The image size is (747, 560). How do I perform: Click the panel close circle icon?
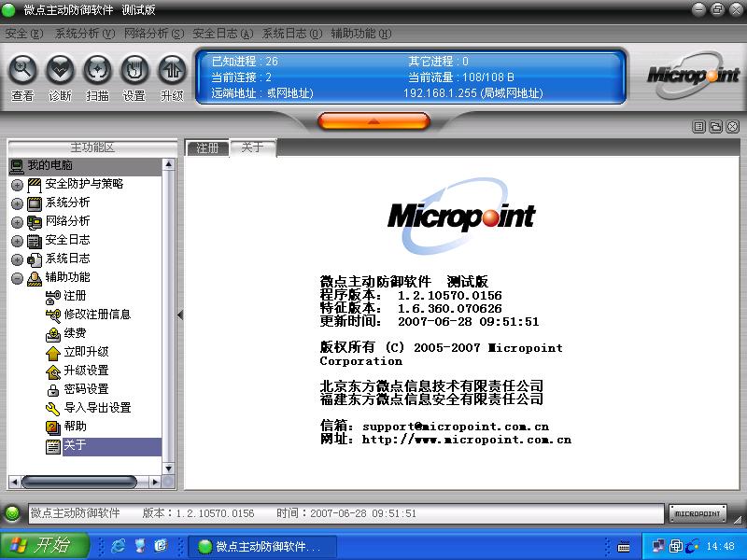pos(733,126)
